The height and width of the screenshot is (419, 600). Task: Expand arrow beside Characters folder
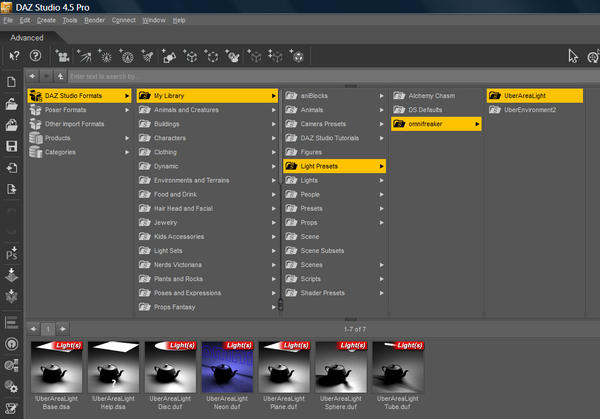[x=274, y=138]
